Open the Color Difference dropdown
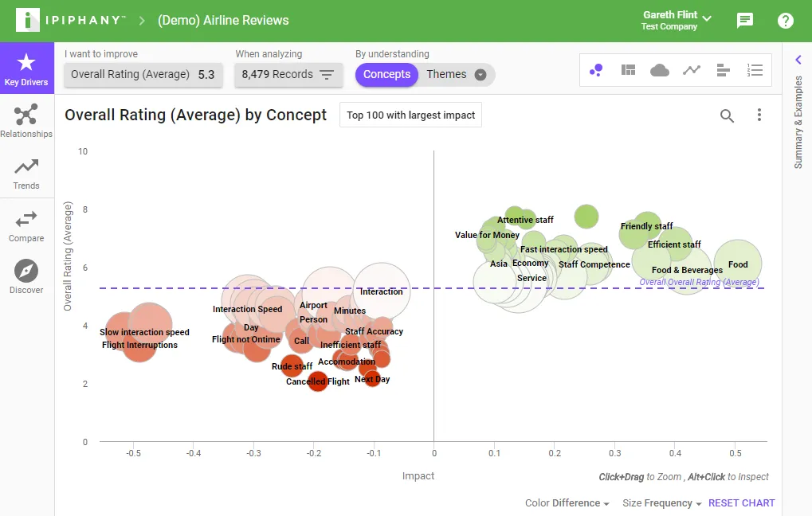The width and height of the screenshot is (812, 516). 567,503
